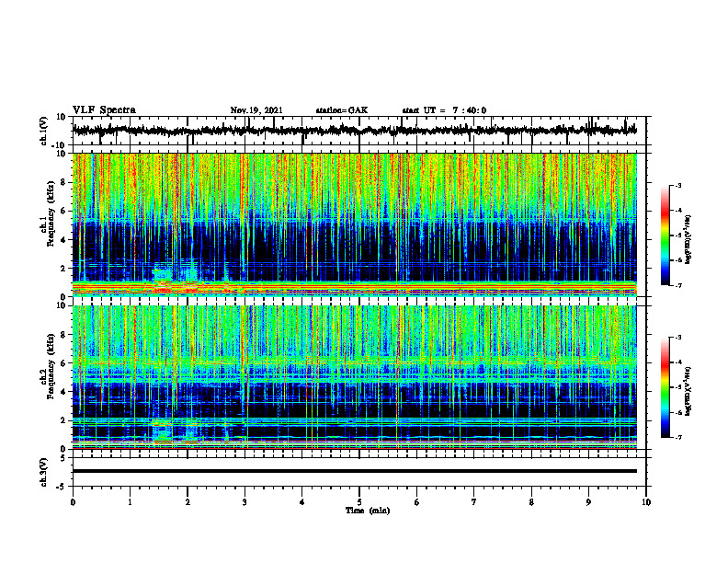The image size is (728, 563).
Task: Click the ch.1 color scale units label
Action: [688, 239]
